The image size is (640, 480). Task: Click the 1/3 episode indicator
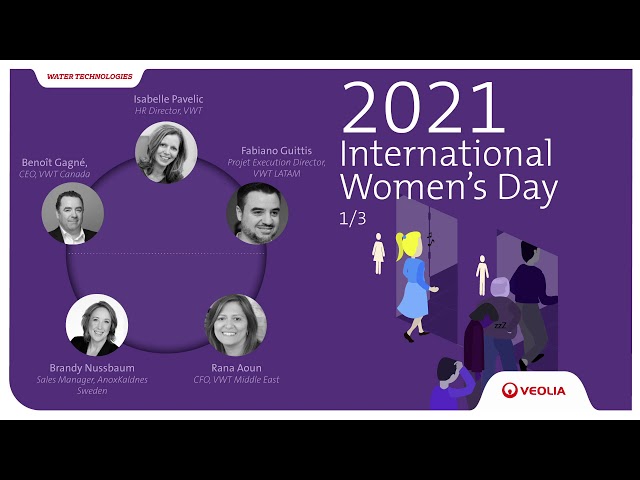pyautogui.click(x=353, y=219)
